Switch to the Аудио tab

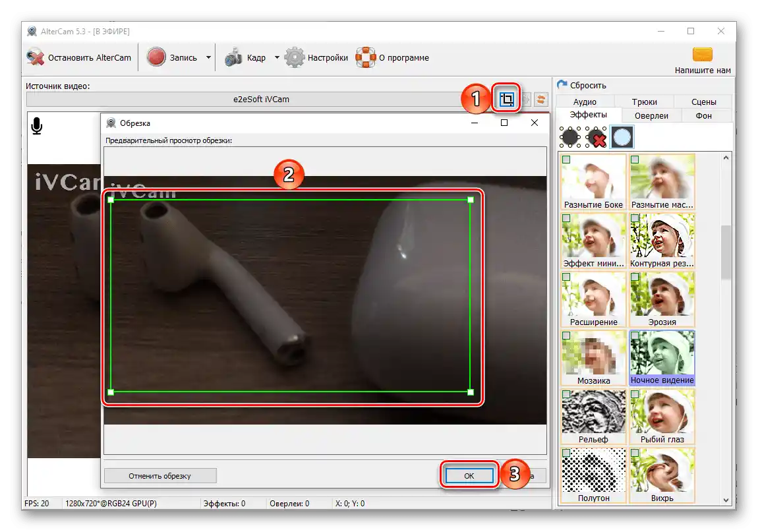(x=585, y=102)
